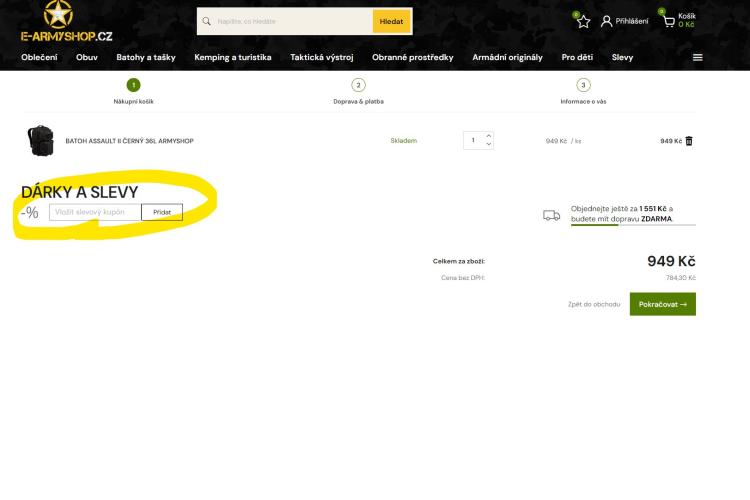
Task: Click the free shipping message text
Action: click(x=622, y=214)
